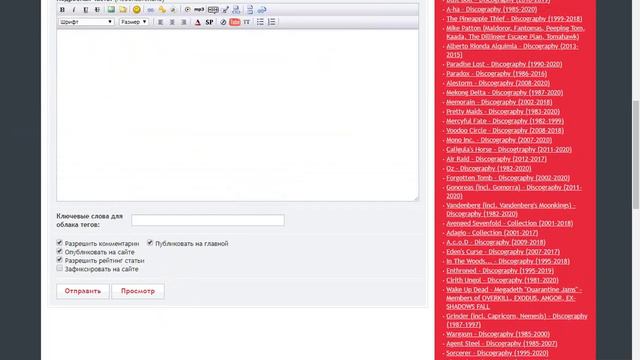
Task: Toggle italic formatting in editor toolbar
Action: [74, 10]
